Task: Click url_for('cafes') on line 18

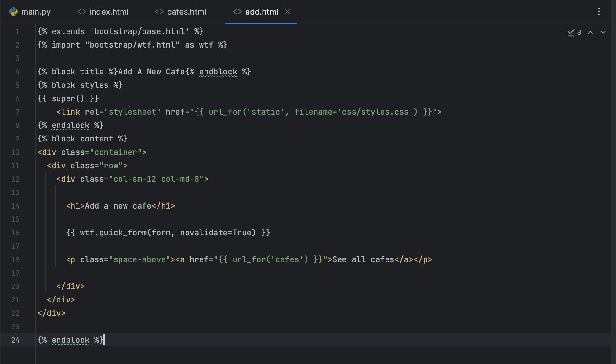Action: (x=270, y=259)
